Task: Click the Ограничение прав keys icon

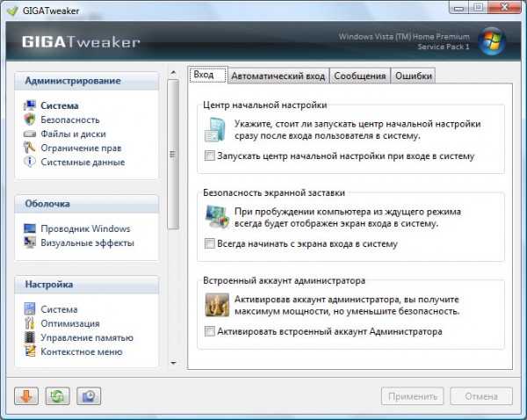Action: coord(30,148)
